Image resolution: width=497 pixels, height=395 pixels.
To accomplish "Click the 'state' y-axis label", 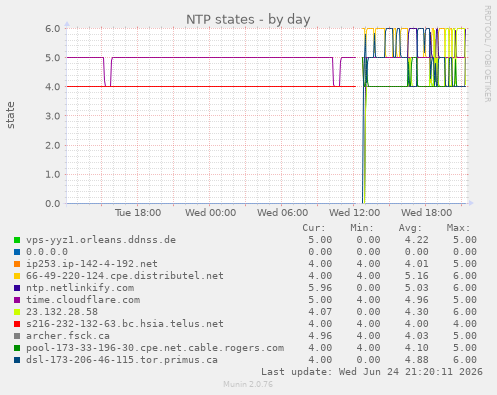I will tap(10, 115).
